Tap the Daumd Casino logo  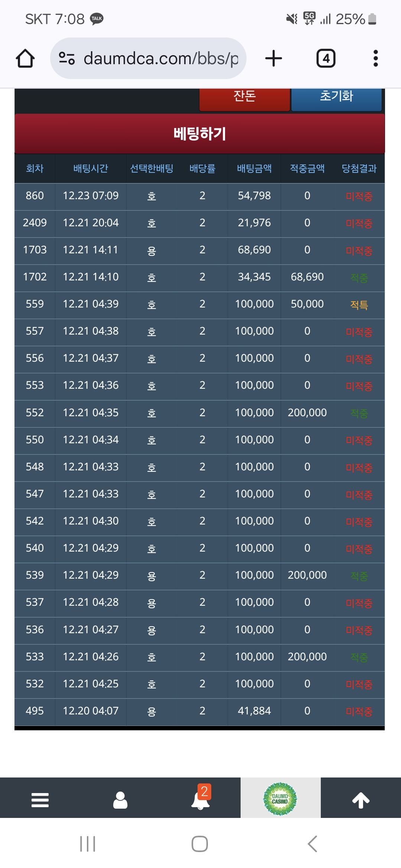280,799
